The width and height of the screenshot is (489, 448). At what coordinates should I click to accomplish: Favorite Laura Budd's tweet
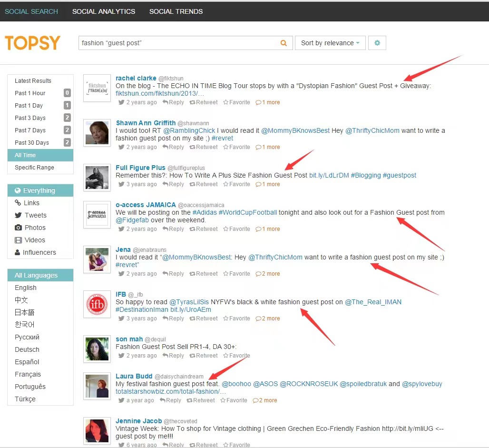pyautogui.click(x=234, y=400)
